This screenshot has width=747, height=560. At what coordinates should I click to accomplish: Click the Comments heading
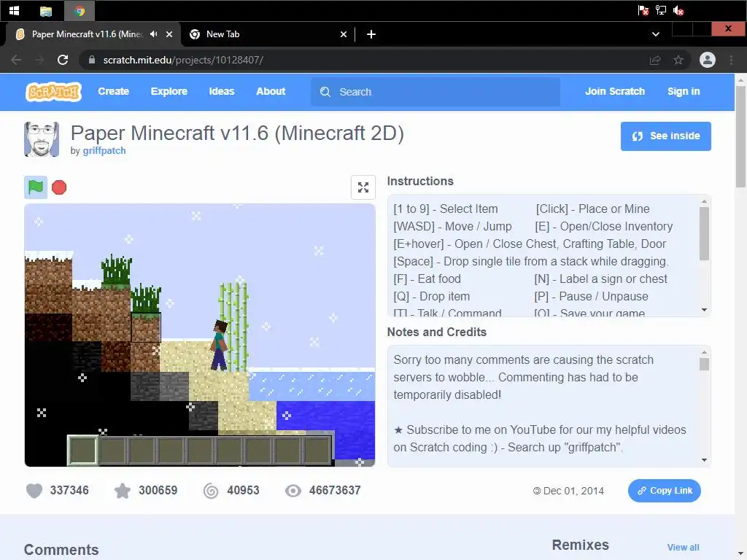pyautogui.click(x=61, y=550)
